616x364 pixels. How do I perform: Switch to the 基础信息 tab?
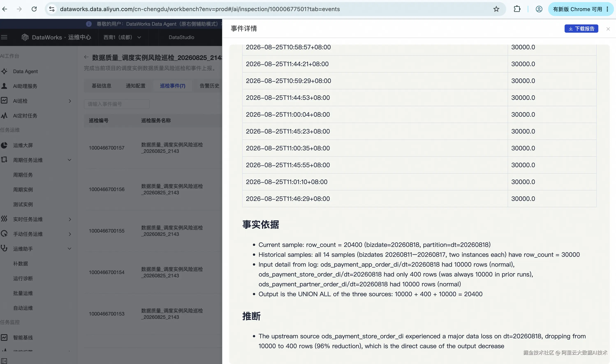pyautogui.click(x=101, y=86)
